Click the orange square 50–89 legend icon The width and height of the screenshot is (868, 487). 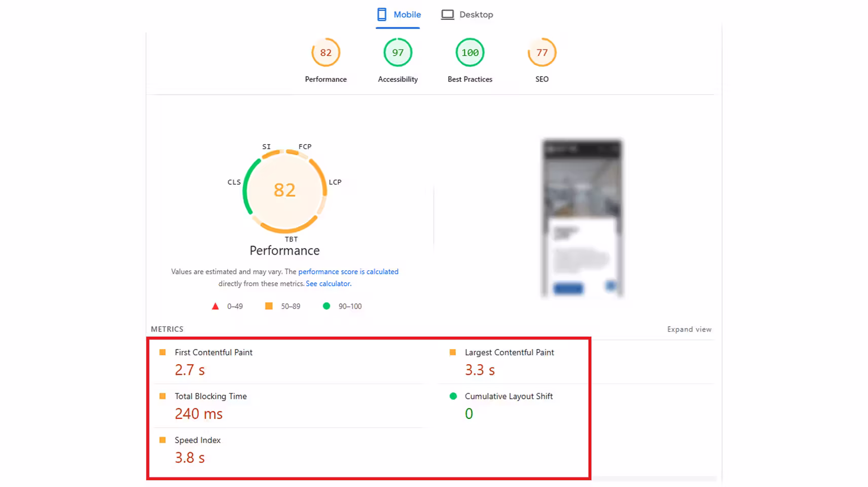[269, 306]
